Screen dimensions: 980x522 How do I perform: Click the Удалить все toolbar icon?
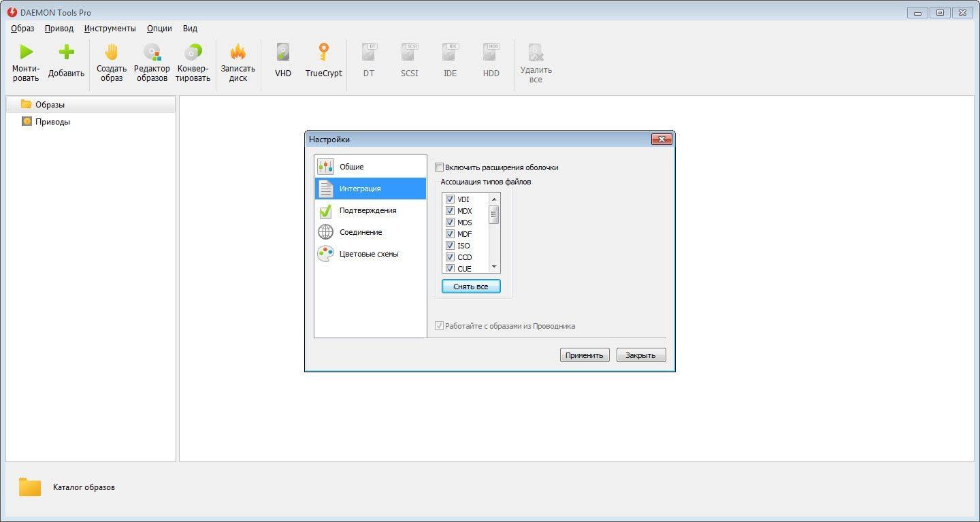536,52
